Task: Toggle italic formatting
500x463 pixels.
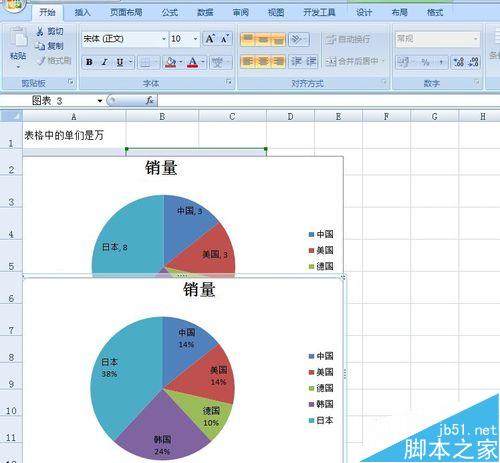Action: click(x=105, y=62)
